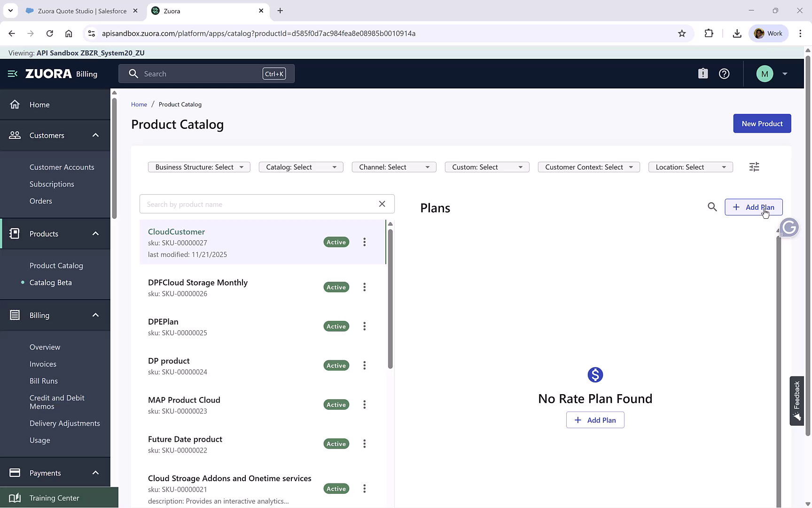Collapse the Customers section in the sidebar
The height and width of the screenshot is (508, 812).
pyautogui.click(x=95, y=135)
